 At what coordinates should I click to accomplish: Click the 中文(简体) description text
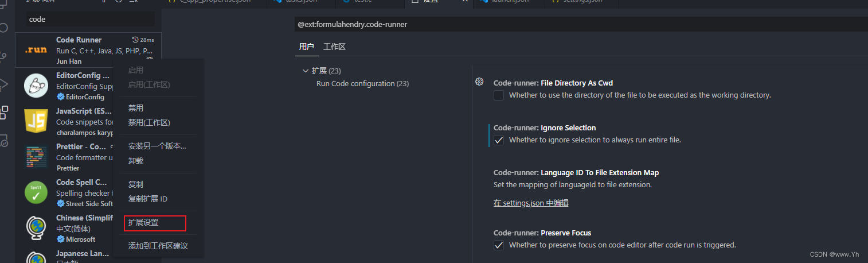click(73, 229)
